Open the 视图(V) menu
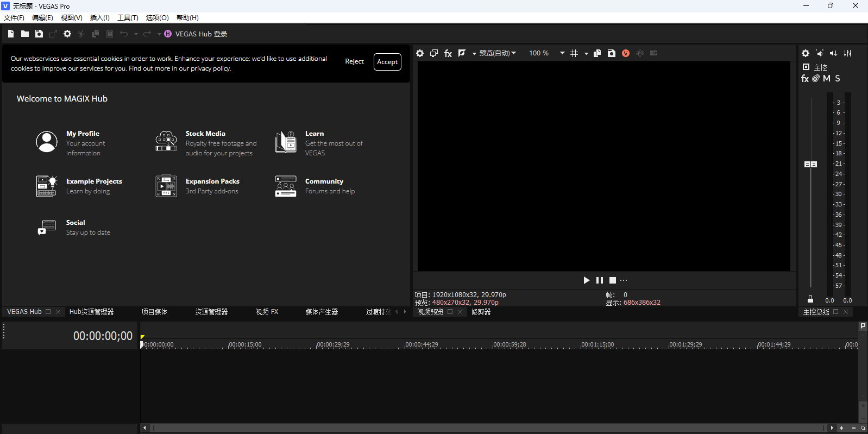The image size is (868, 434). 72,18
